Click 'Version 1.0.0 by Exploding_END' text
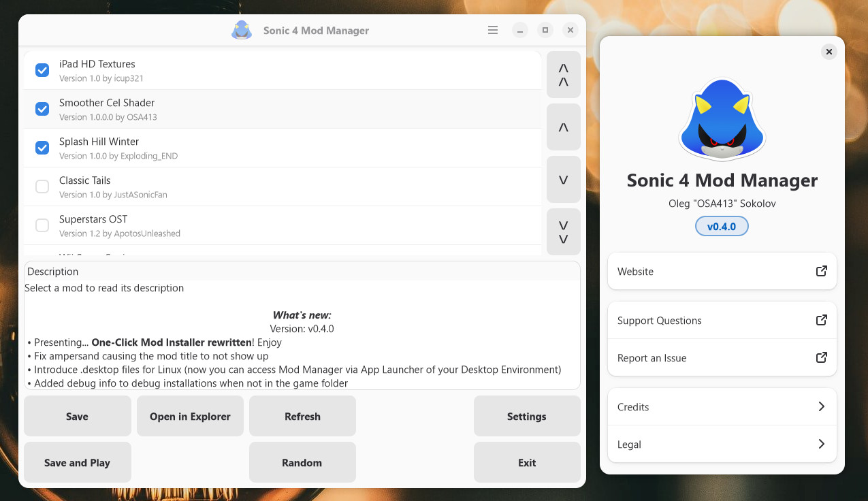 click(118, 156)
